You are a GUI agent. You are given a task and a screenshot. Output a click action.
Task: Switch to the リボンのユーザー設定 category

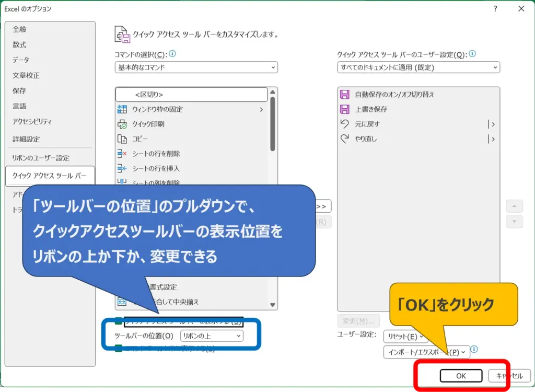point(41,158)
